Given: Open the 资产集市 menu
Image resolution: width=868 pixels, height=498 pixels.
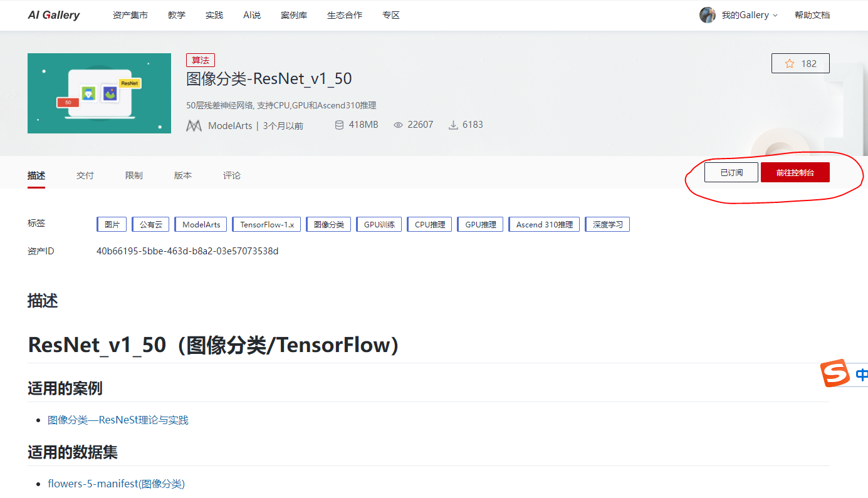Looking at the screenshot, I should coord(130,15).
